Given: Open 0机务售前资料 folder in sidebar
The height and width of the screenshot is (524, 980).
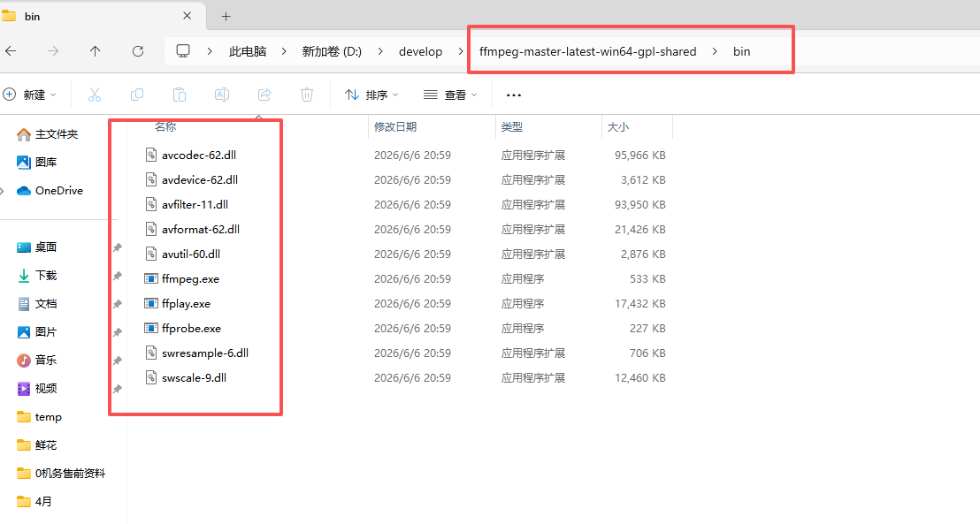Looking at the screenshot, I should coord(61,474).
